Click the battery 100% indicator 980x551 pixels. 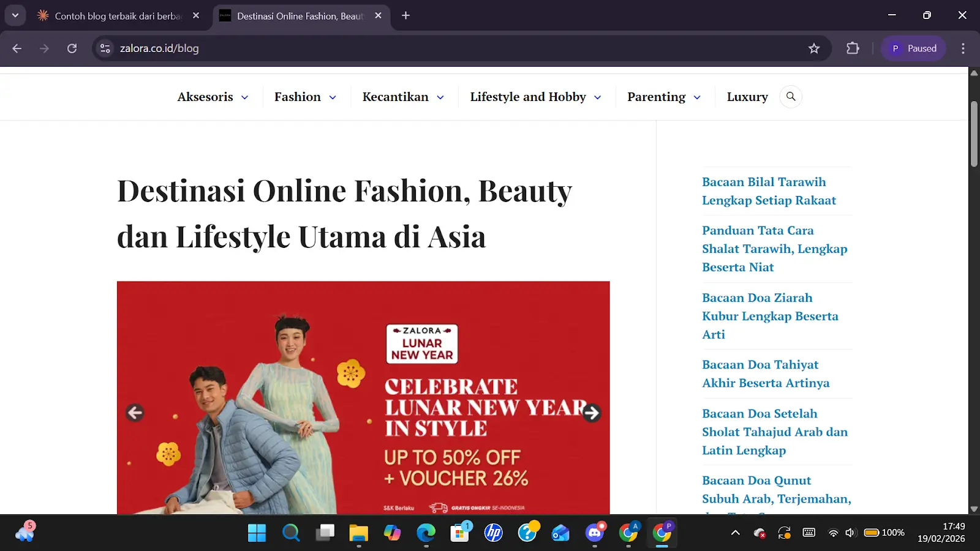(x=884, y=533)
